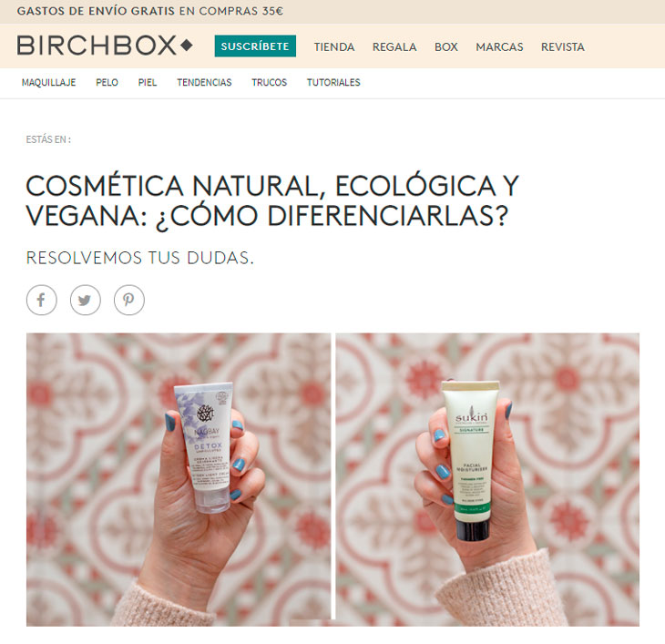Click the Sukin facial moisturiser photo
665x644 pixels.
[487, 479]
